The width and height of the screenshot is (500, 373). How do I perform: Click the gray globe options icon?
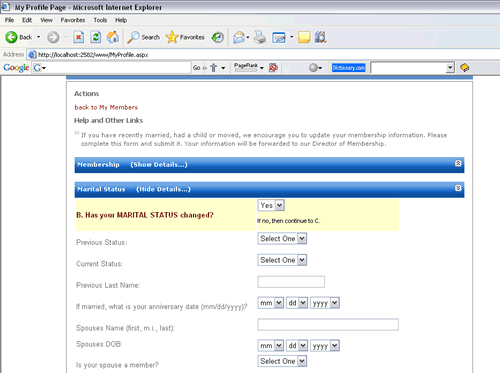point(313,68)
